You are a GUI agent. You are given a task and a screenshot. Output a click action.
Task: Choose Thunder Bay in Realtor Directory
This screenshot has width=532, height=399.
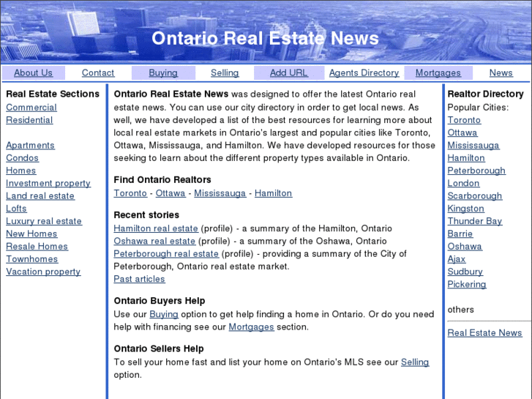coord(475,221)
